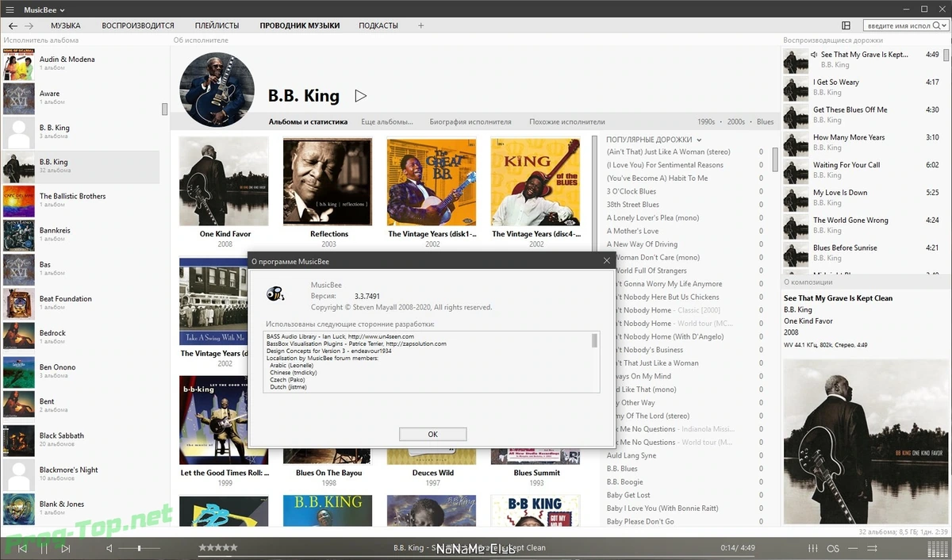
Task: Open the MusicBee hamburger main menu
Action: [10, 10]
